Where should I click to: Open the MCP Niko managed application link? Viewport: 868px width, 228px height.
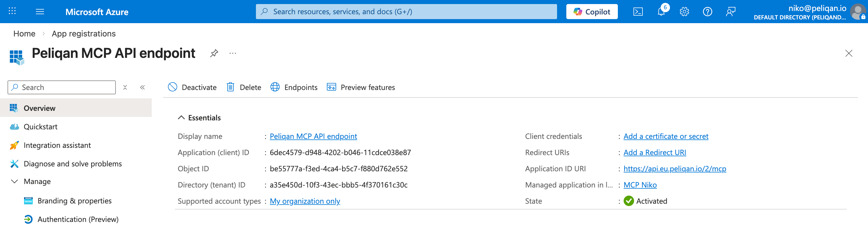click(640, 185)
